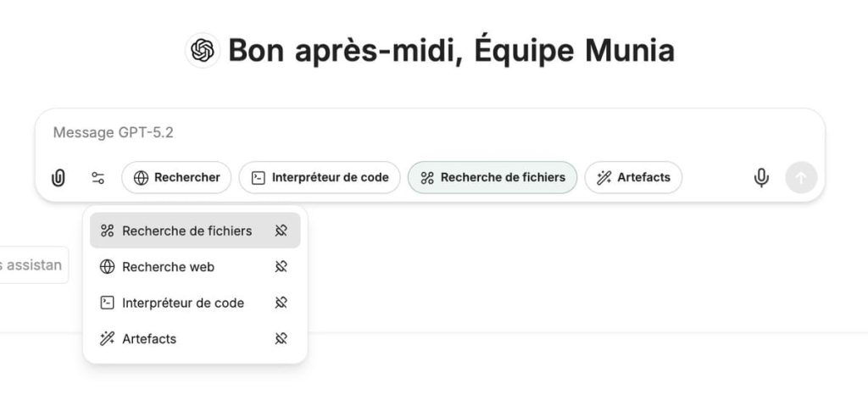This screenshot has height=406, width=868.
Task: Pick Artefacts from the tools dropdown list
Action: pos(149,339)
